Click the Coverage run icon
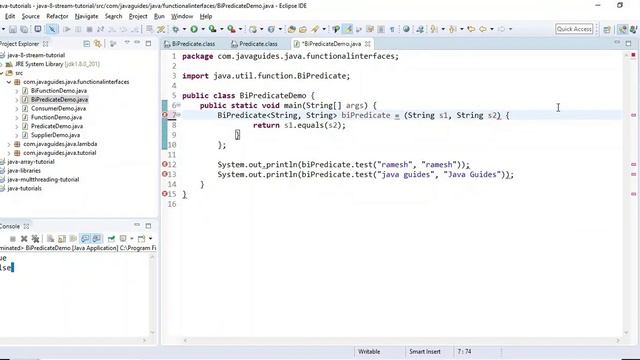Image resolution: width=640 pixels, height=360 pixels. pyautogui.click(x=212, y=29)
